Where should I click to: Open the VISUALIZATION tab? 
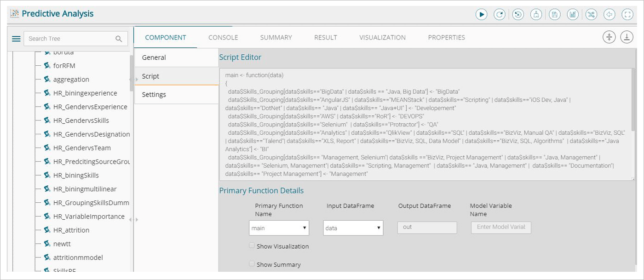[x=382, y=37]
